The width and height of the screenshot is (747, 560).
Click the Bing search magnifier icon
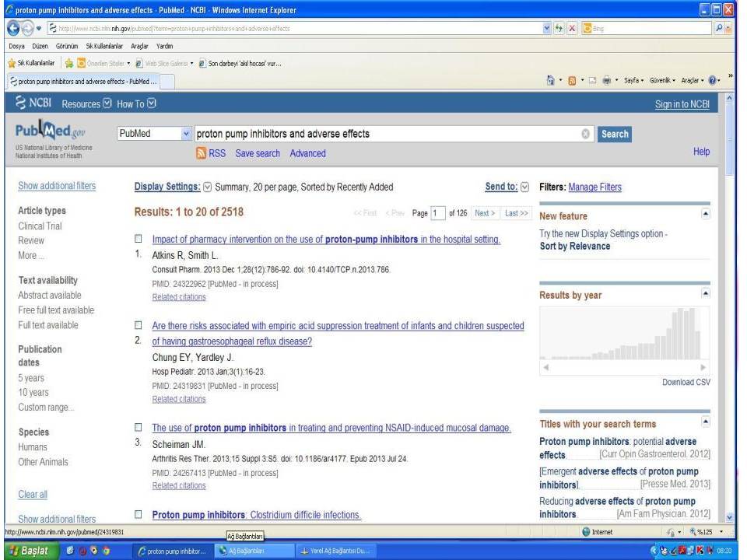point(719,28)
